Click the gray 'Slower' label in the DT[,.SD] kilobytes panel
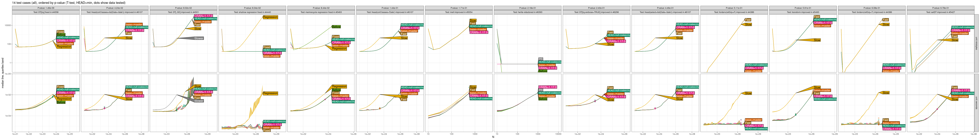 (199, 38)
